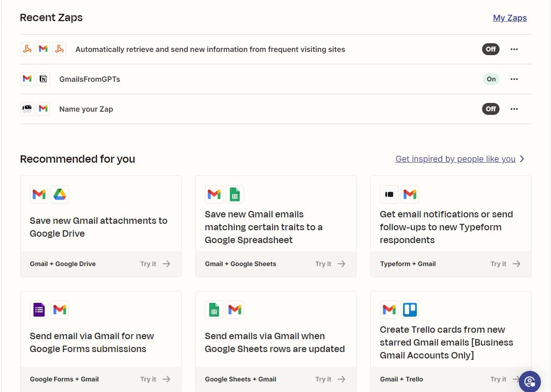Viewport: 551px width, 392px height.
Task: Select the Get email notifications for Typeform respondents title
Action: [x=446, y=227]
